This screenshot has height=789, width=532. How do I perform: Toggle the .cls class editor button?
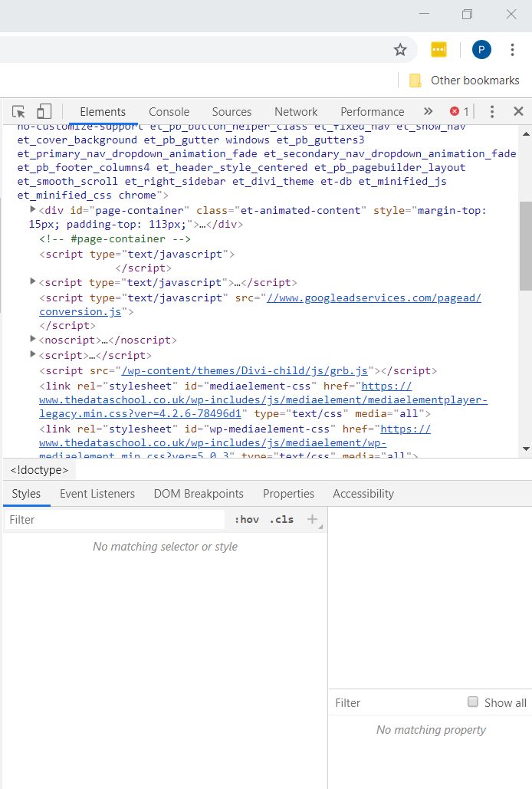click(x=281, y=519)
